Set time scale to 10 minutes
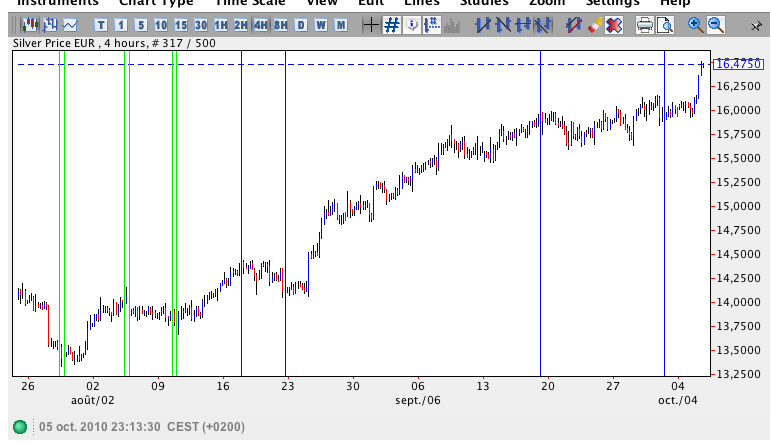Viewport: 771px width, 445px height. (161, 25)
